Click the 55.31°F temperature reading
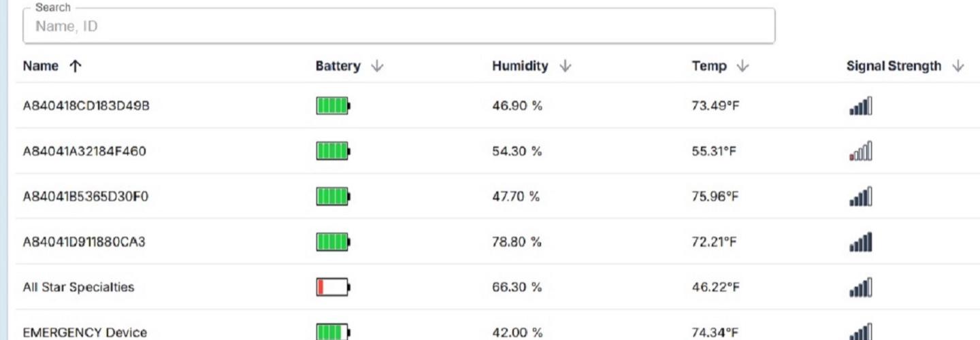The height and width of the screenshot is (340, 980). [714, 152]
